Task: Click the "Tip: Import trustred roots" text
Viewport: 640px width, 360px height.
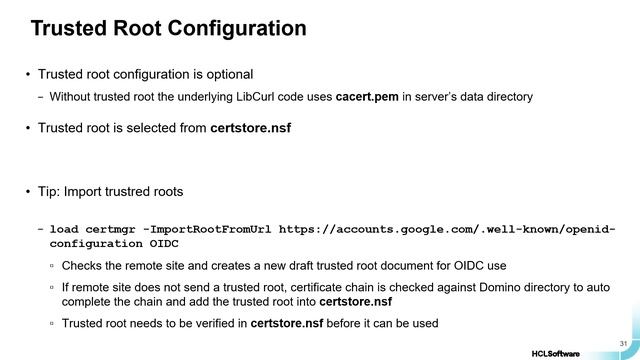Action: 111,191
